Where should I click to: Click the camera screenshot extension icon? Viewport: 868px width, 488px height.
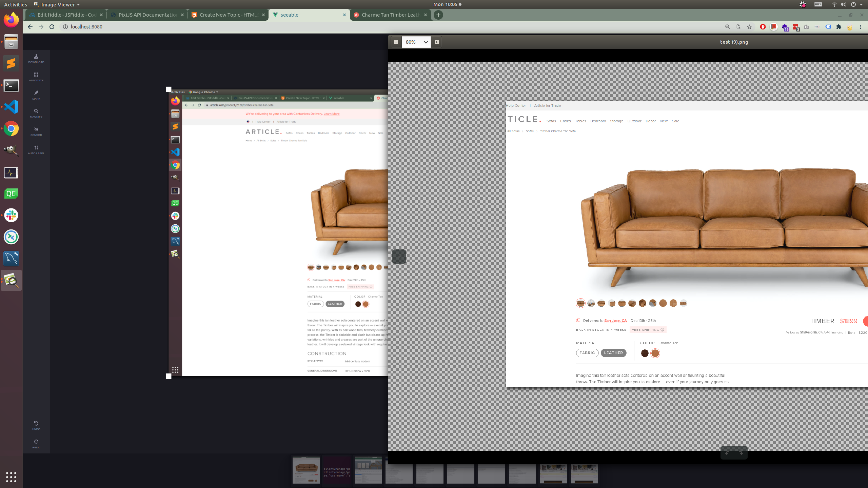(806, 27)
